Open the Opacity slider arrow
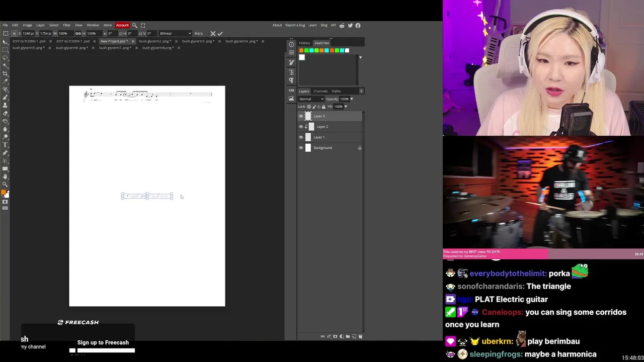This screenshot has height=362, width=644. point(351,99)
